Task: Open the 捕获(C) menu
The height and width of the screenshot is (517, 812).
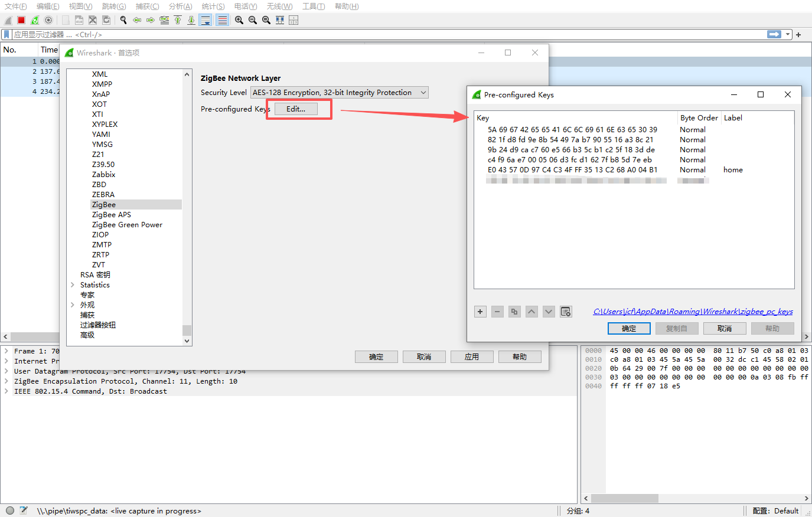Action: coord(147,6)
